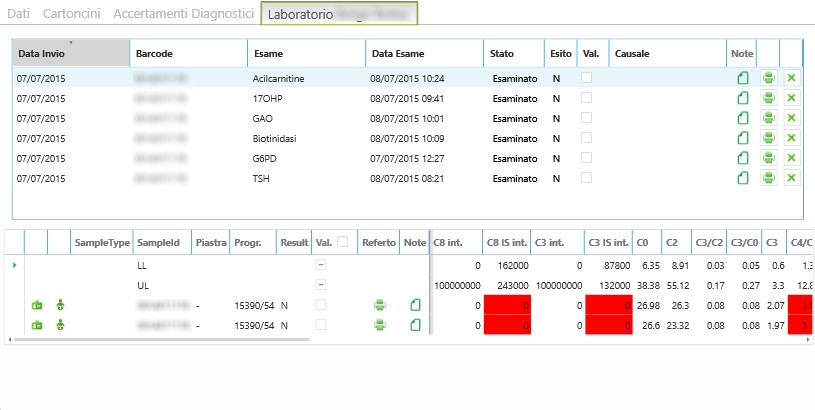Open the note for the G6PD exam
Image resolution: width=815 pixels, height=410 pixels.
[743, 158]
